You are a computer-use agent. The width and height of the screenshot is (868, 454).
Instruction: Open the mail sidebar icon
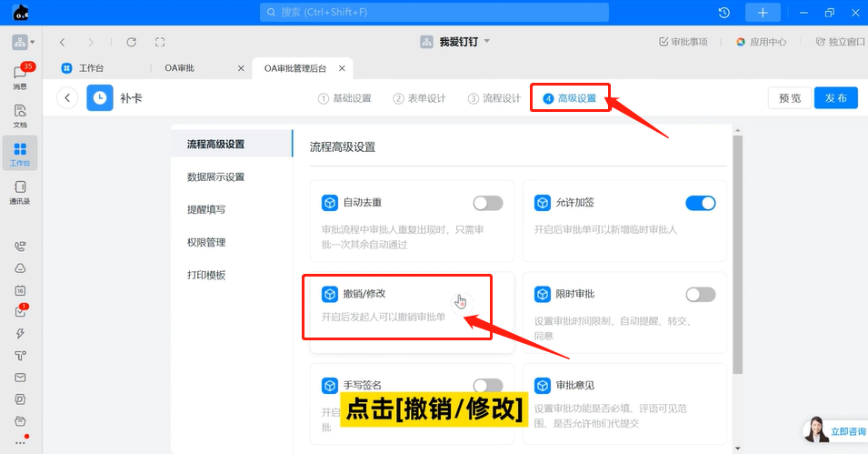pyautogui.click(x=20, y=378)
